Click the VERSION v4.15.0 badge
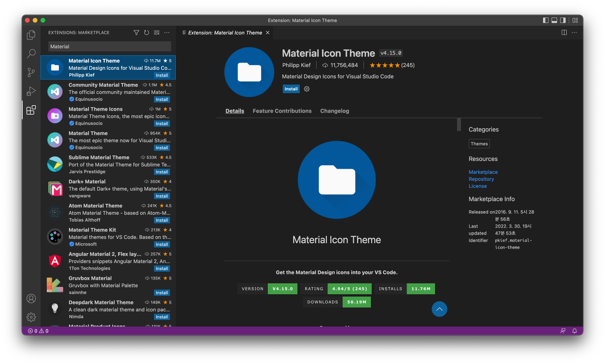 267,289
